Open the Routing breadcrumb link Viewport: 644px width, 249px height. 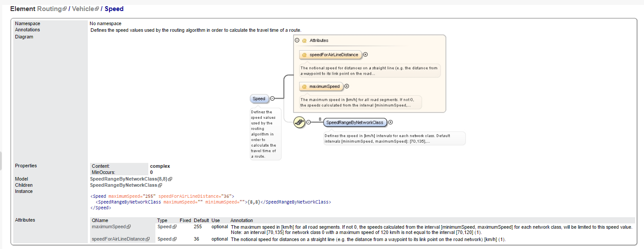pos(49,9)
